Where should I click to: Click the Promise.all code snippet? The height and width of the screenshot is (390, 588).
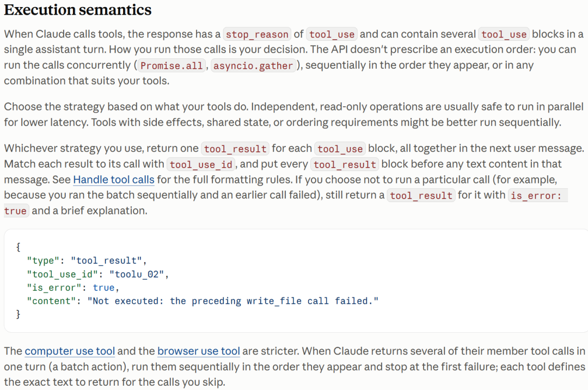pyautogui.click(x=171, y=65)
